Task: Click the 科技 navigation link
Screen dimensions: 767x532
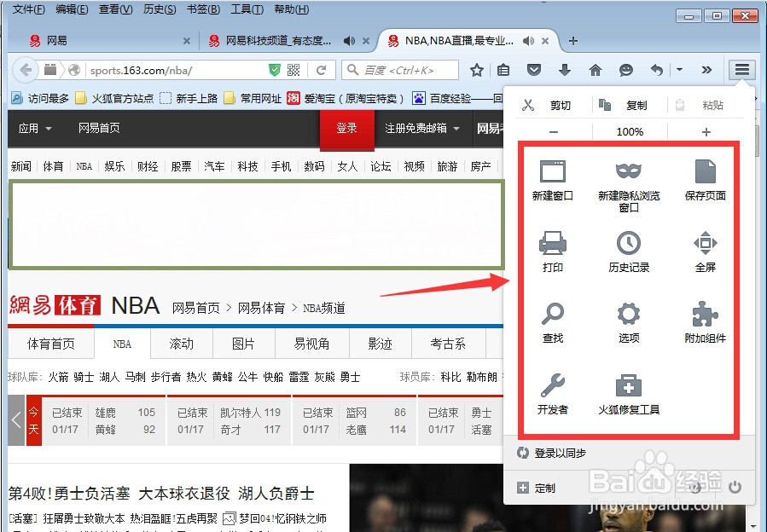Action: tap(247, 166)
